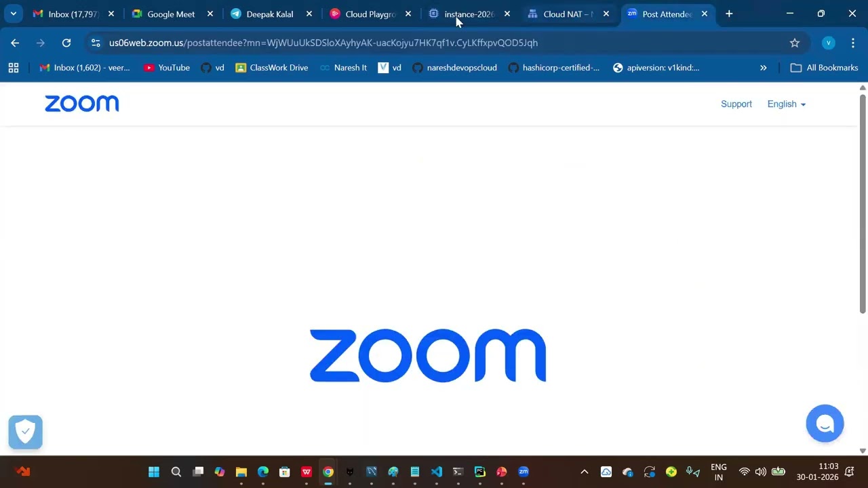This screenshot has width=868, height=488.
Task: Switch to the Cloud Playground tab
Action: click(x=370, y=14)
